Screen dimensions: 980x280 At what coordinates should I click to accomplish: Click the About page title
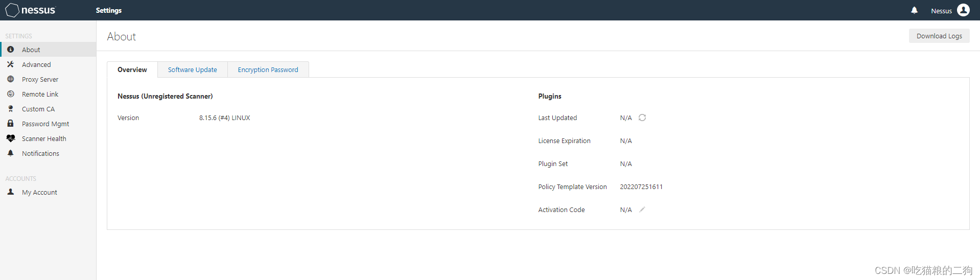pos(122,36)
